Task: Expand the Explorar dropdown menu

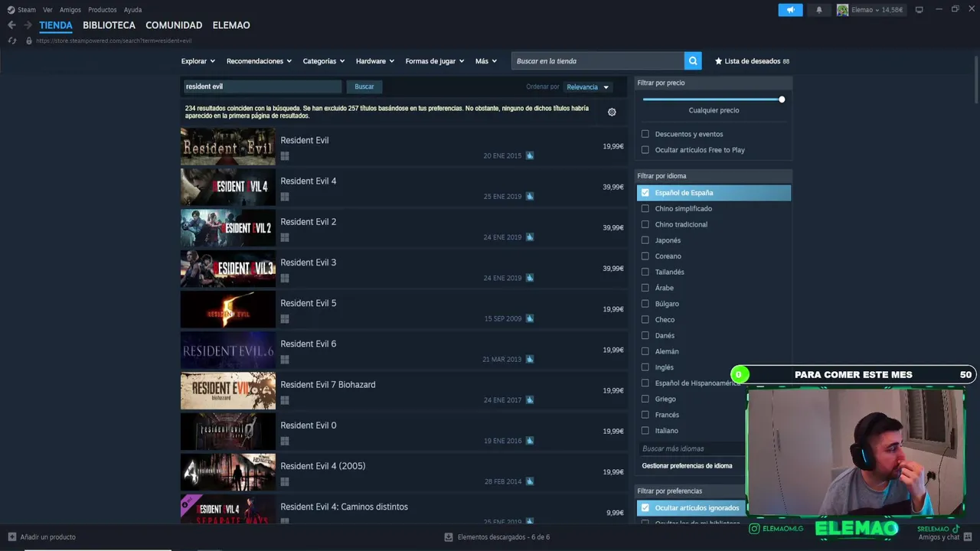Action: tap(198, 61)
